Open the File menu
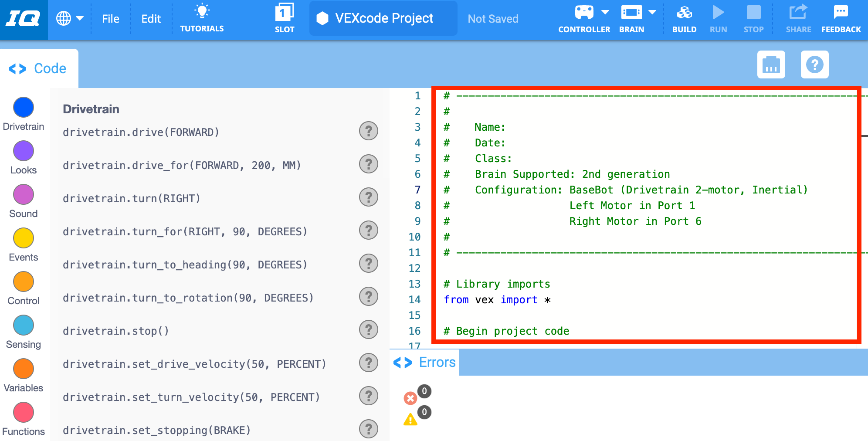 (110, 18)
